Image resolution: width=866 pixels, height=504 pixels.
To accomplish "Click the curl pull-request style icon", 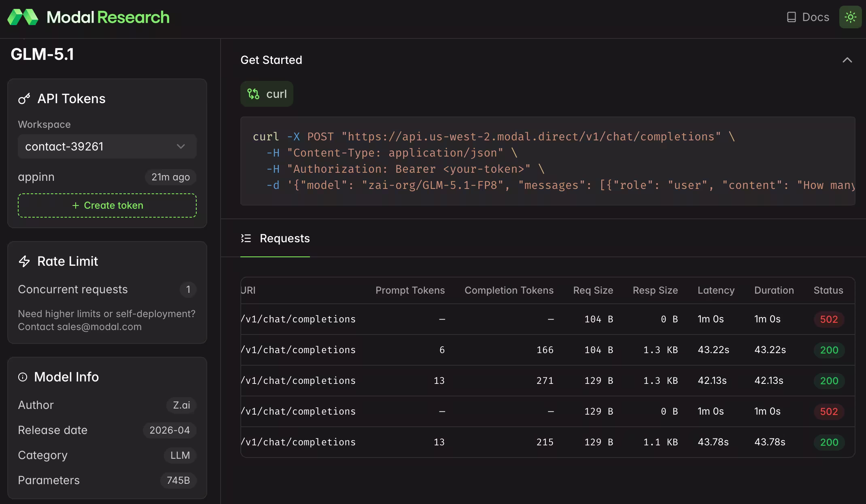I will 253,94.
